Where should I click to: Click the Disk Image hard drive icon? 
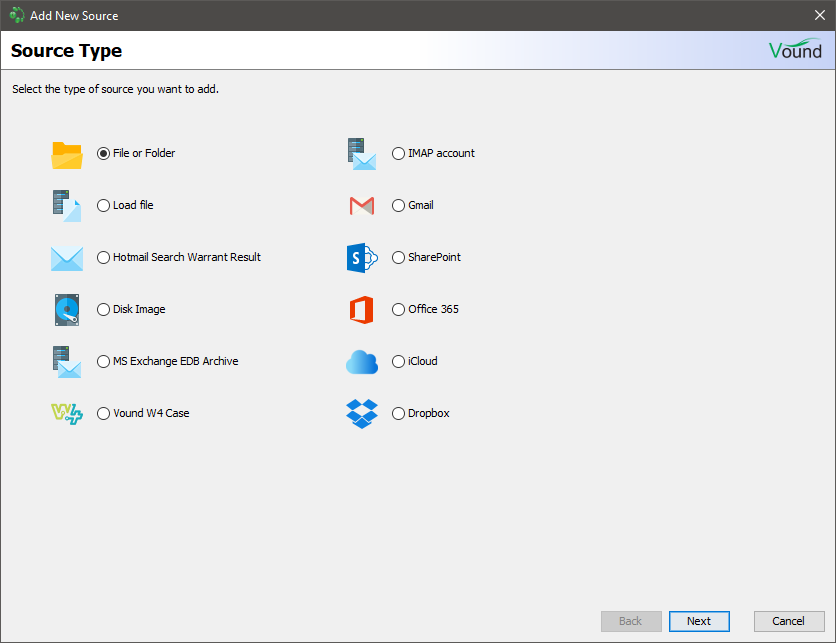point(66,310)
